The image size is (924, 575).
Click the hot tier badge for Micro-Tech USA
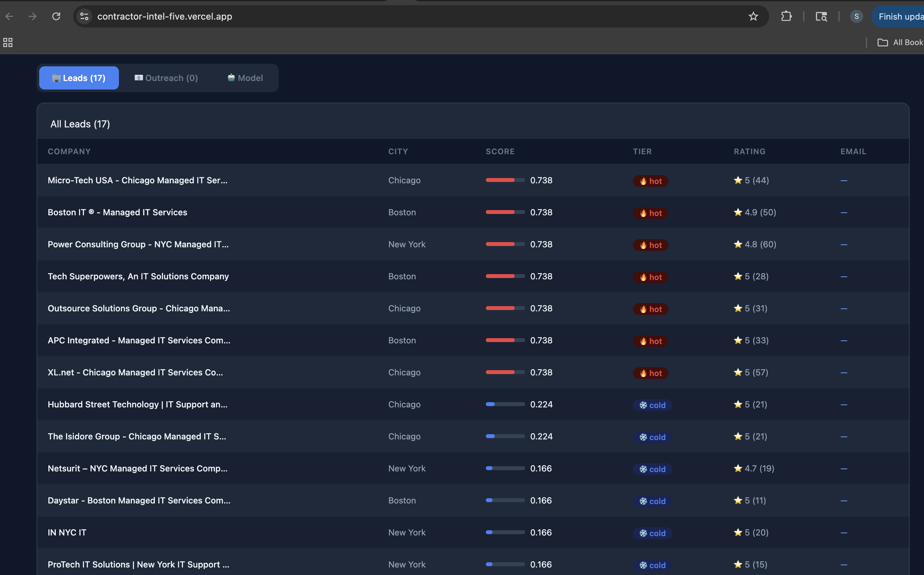(651, 181)
